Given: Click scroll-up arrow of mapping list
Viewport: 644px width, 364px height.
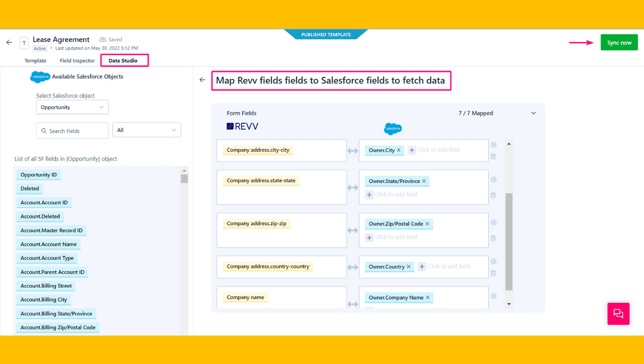Looking at the screenshot, I should [x=509, y=144].
